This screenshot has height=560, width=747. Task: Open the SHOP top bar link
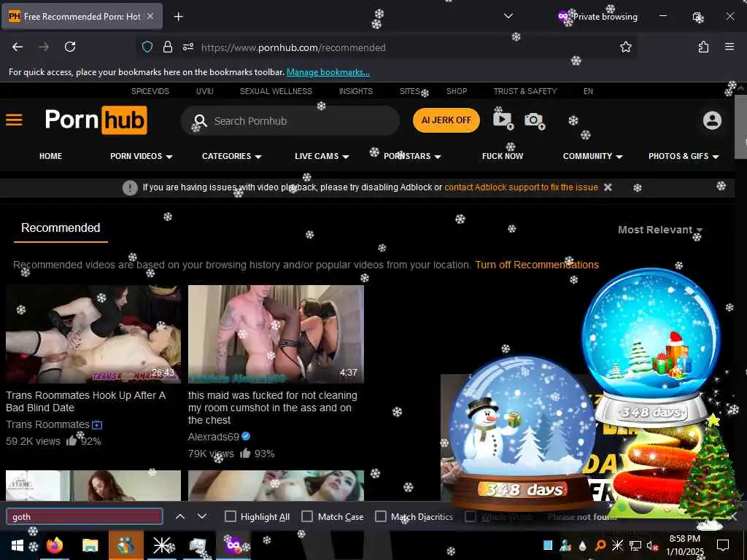click(457, 91)
